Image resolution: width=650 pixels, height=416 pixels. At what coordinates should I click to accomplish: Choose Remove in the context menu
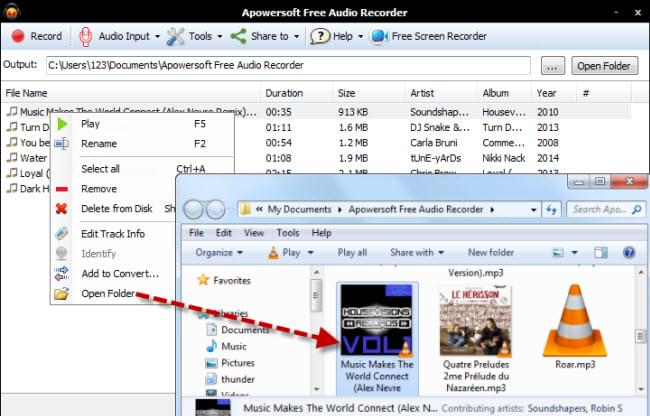(x=99, y=189)
